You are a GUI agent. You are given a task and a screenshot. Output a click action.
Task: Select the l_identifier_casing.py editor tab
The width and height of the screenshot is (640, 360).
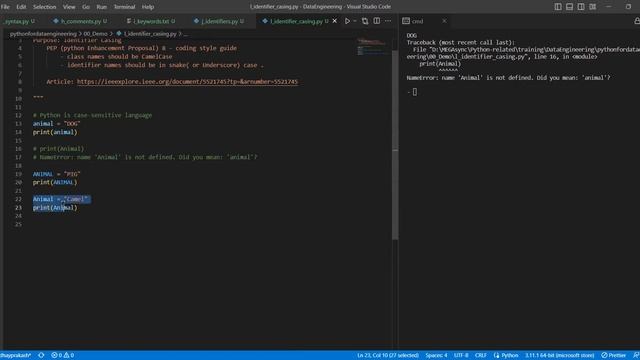(296, 21)
